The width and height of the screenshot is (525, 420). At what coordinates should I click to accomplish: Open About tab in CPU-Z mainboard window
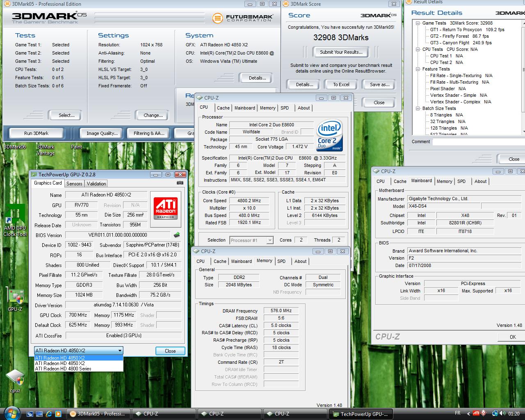481,181
